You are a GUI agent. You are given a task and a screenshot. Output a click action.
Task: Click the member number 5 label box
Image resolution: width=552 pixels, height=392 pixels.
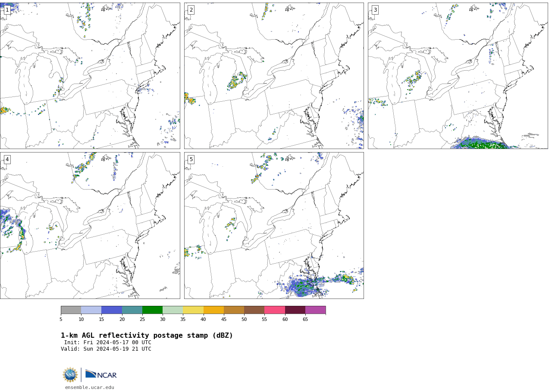click(191, 159)
